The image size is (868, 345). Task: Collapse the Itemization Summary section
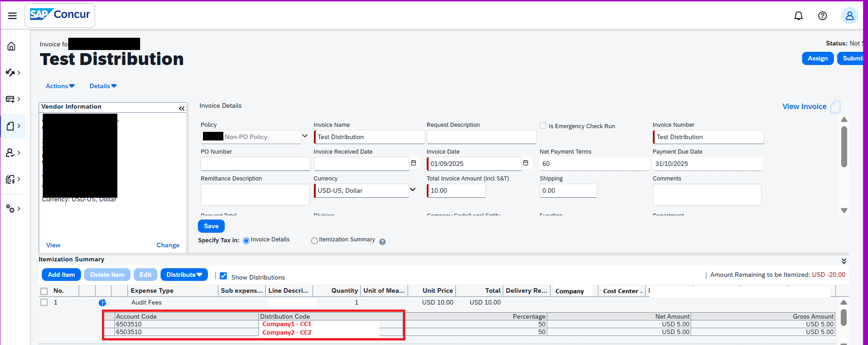844,261
